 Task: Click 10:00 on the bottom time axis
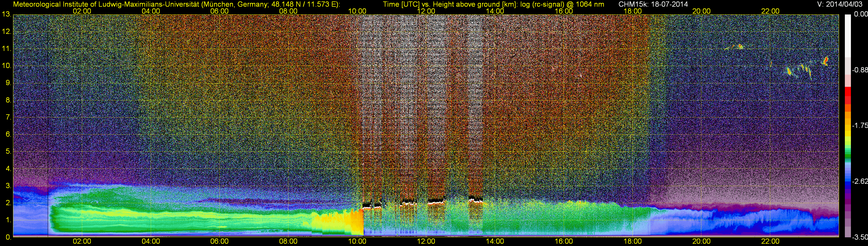pyautogui.click(x=357, y=241)
